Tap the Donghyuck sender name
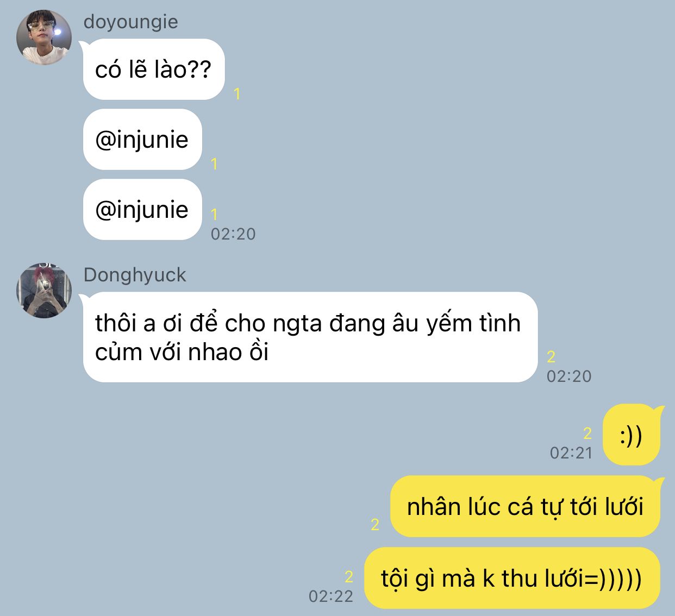 (x=135, y=275)
